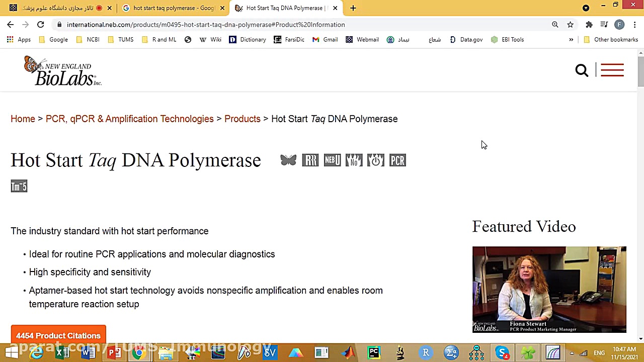Image resolution: width=644 pixels, height=362 pixels.
Task: Click the New England BioLabs logo
Action: click(62, 70)
